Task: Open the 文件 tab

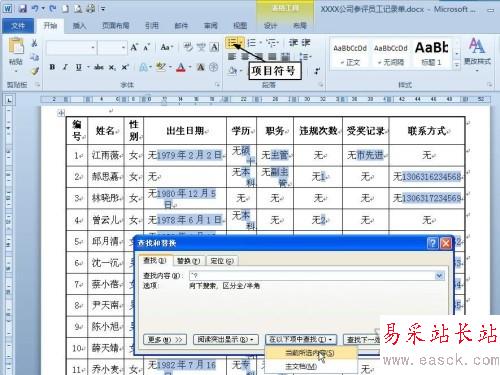Action: [18, 26]
